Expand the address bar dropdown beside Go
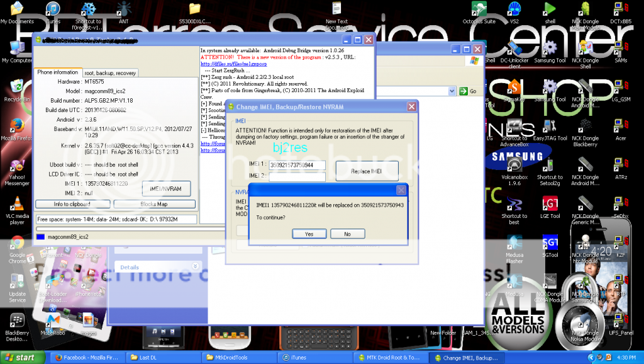This screenshot has height=364, width=644. 452,91
